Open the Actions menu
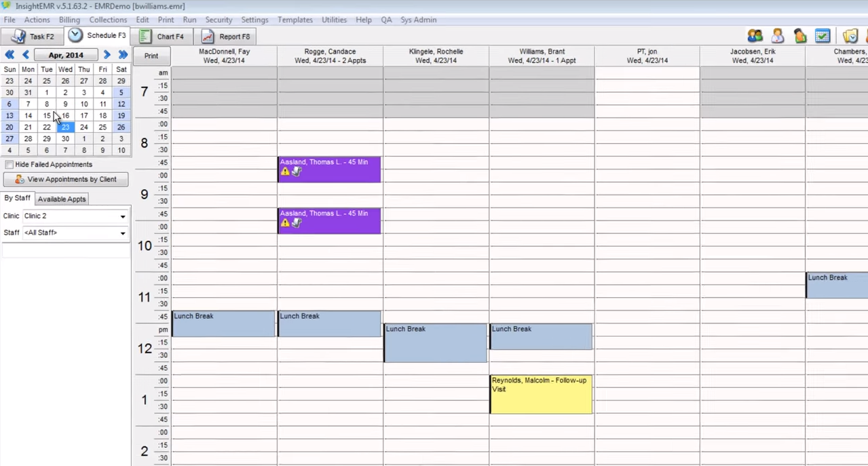868x466 pixels. click(x=37, y=20)
